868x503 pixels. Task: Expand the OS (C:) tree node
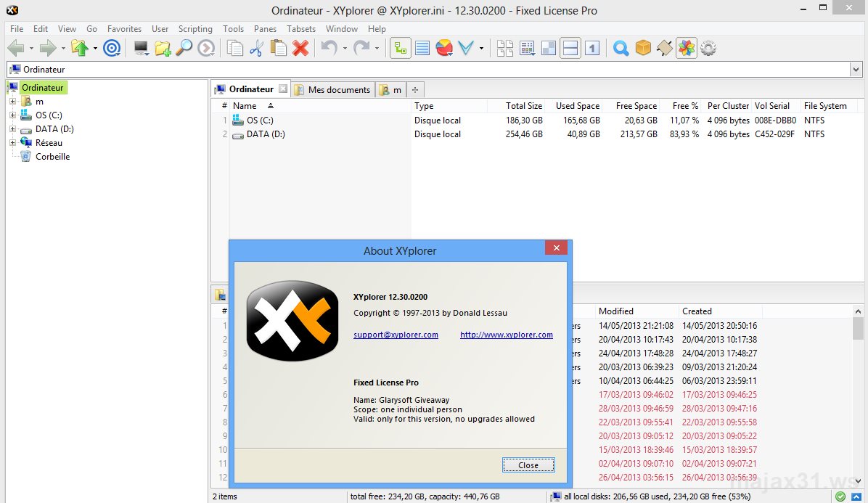13,115
